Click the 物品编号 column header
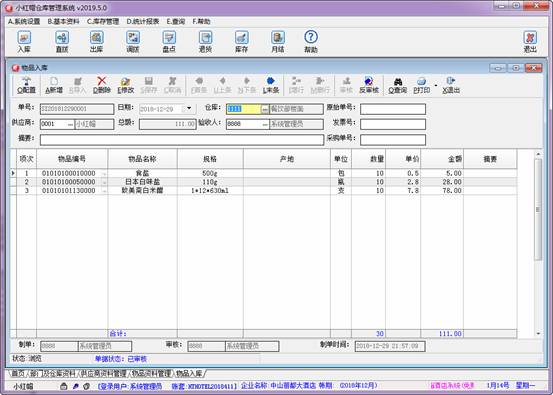This screenshot has width=553, height=395. coord(72,159)
